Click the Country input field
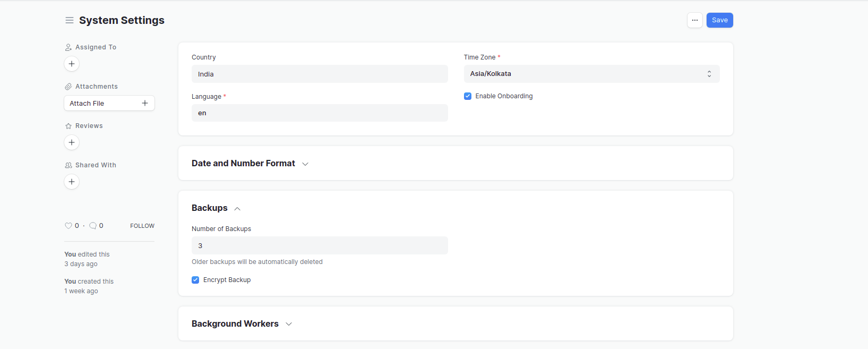This screenshot has height=349, width=868. point(320,74)
